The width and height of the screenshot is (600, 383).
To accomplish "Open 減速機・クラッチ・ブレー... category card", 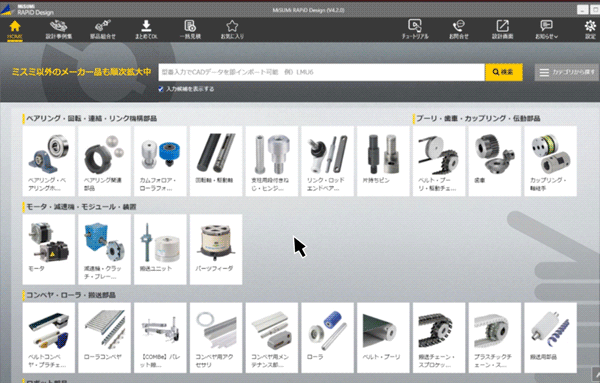I will pyautogui.click(x=104, y=249).
